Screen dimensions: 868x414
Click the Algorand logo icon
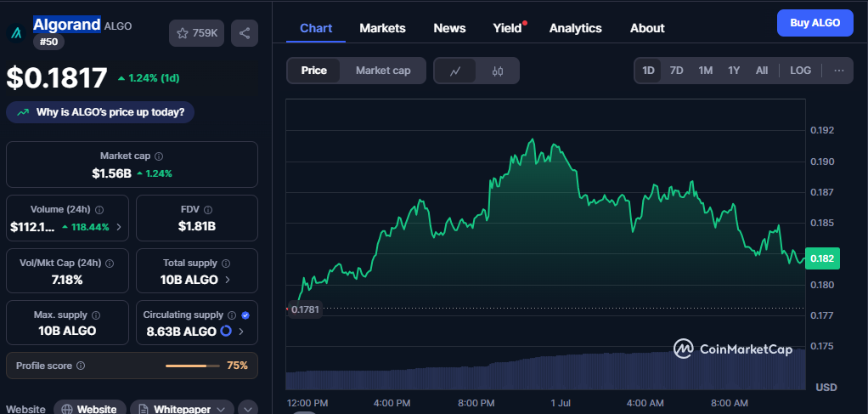(16, 32)
